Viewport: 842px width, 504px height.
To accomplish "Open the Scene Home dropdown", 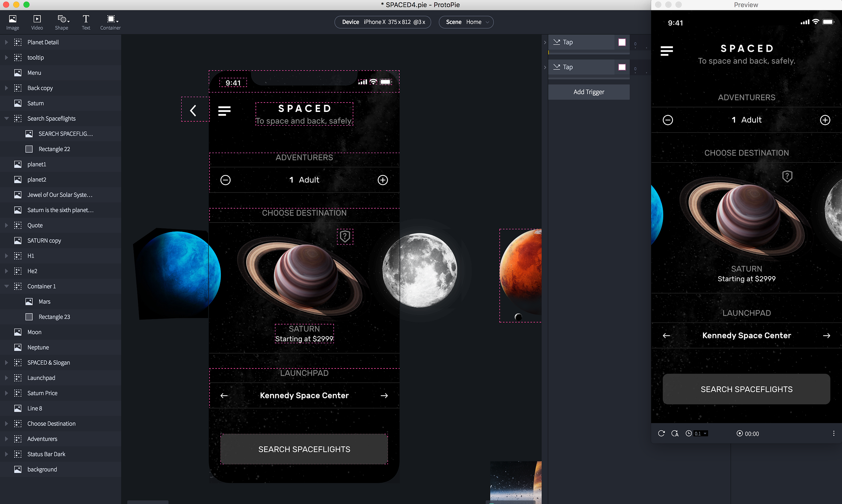I will [466, 22].
